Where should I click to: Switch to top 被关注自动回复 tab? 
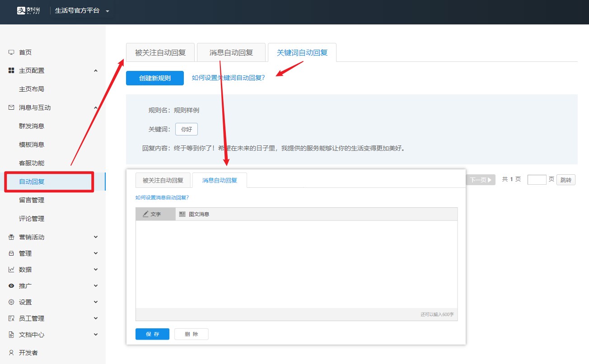point(160,52)
